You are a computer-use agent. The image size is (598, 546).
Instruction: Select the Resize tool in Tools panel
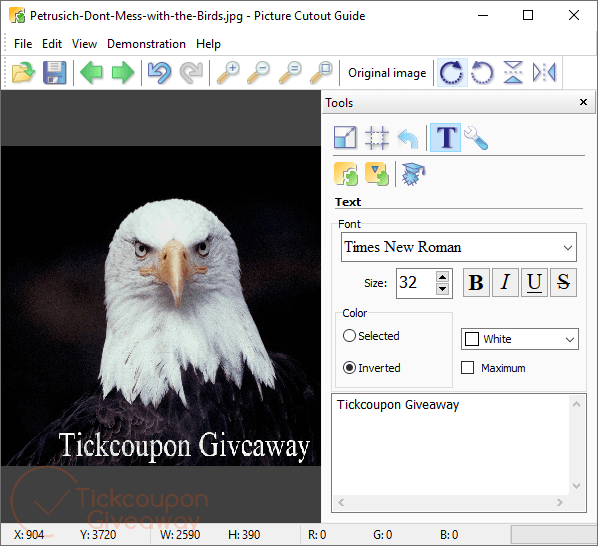[345, 137]
